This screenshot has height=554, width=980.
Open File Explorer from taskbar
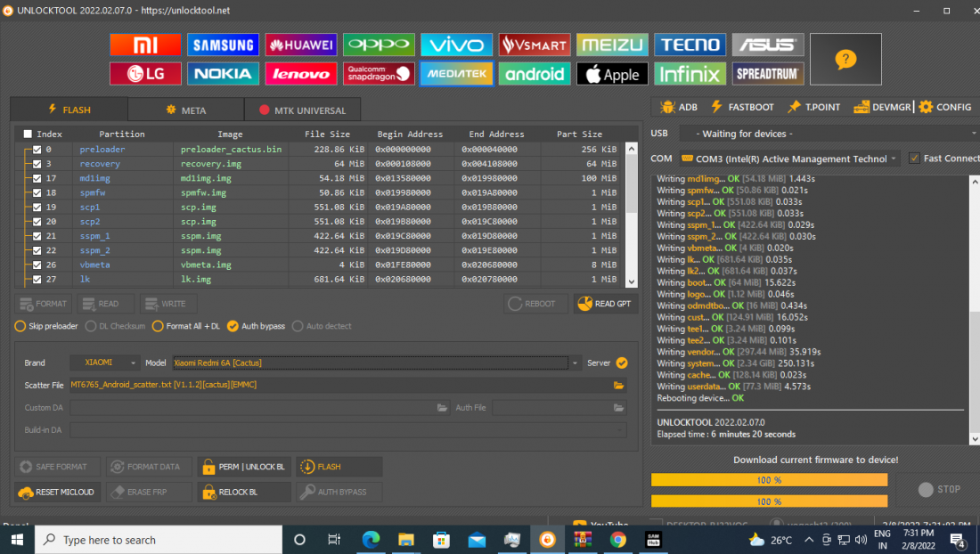click(x=406, y=540)
